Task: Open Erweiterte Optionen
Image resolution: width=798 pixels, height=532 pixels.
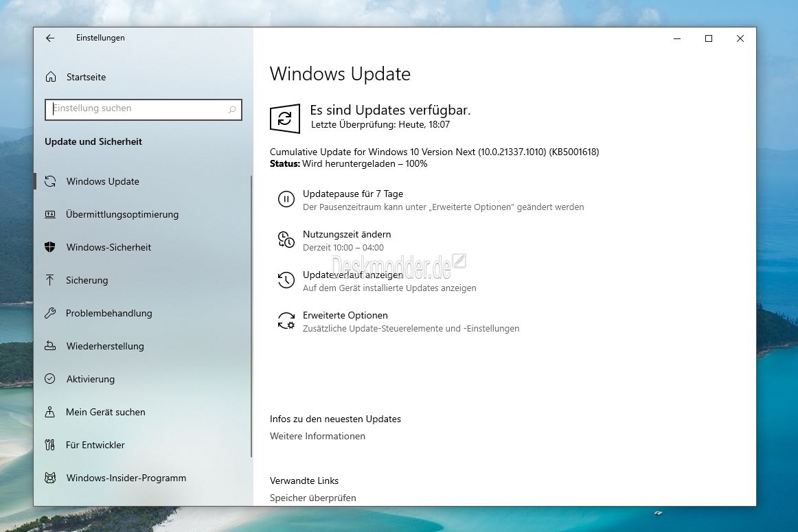Action: click(x=345, y=315)
